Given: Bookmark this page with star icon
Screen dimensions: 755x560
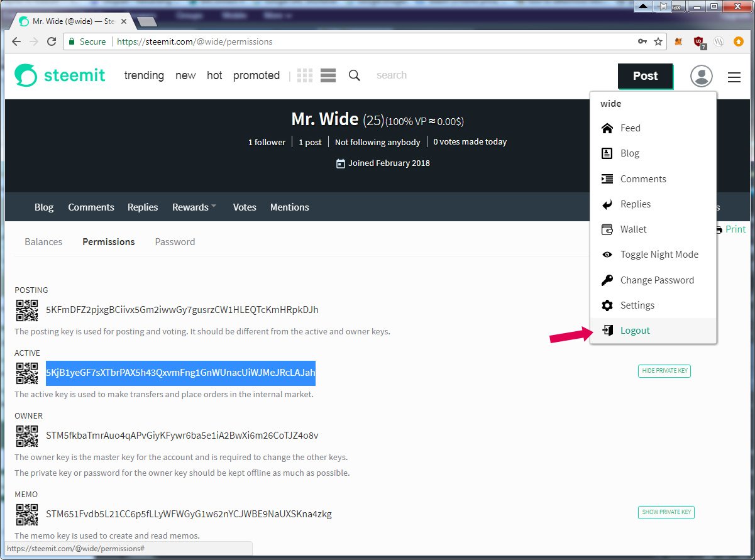Looking at the screenshot, I should click(658, 41).
